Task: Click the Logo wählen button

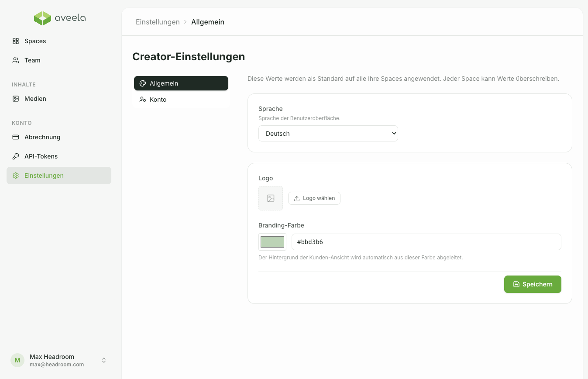Action: pos(314,198)
